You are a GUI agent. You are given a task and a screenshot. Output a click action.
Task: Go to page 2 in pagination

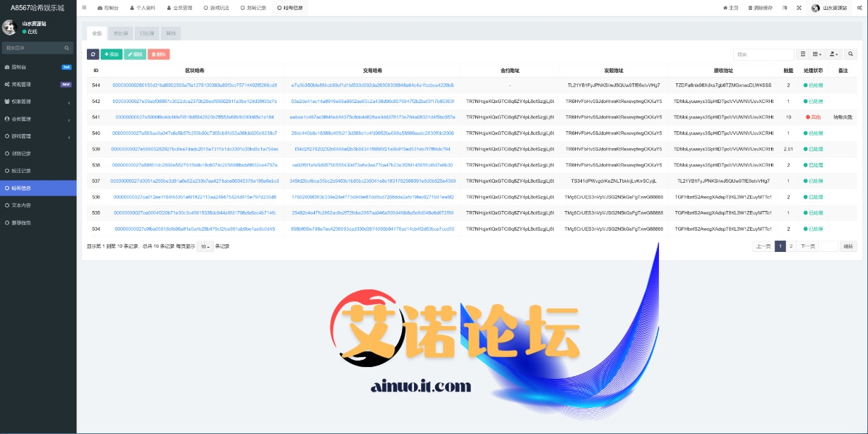pyautogui.click(x=791, y=246)
